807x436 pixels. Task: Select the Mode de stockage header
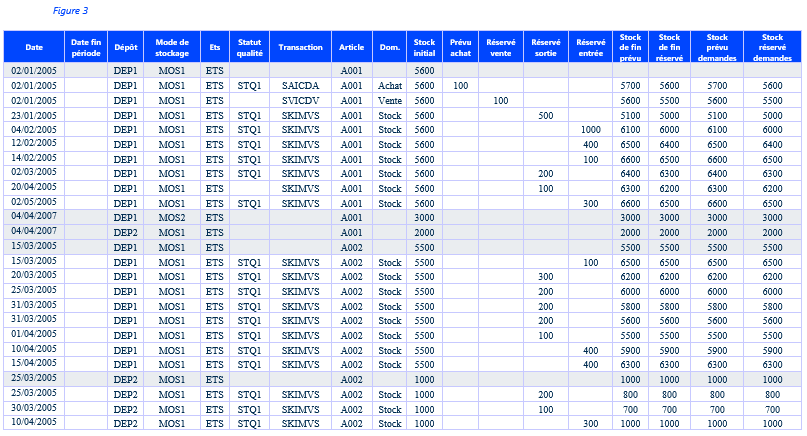172,47
